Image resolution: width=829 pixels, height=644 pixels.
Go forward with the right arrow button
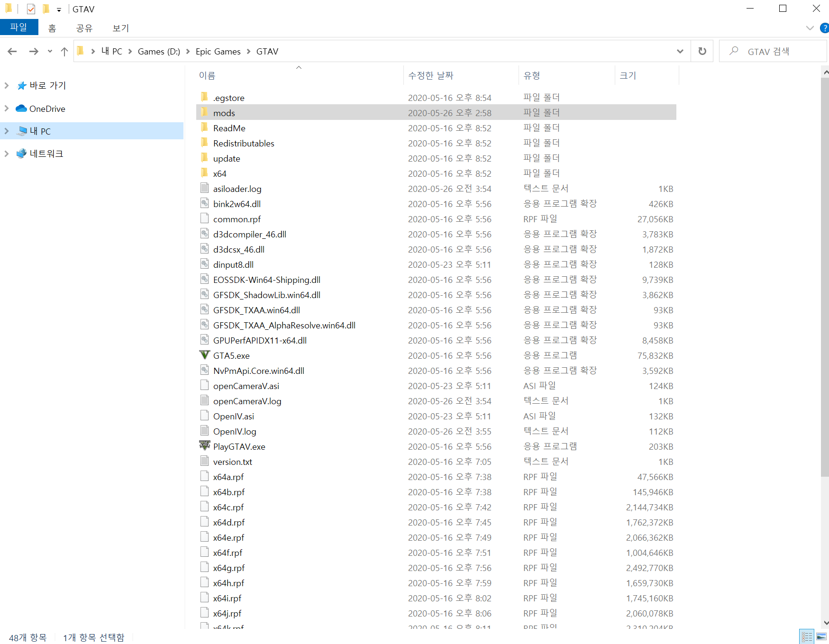coord(34,51)
